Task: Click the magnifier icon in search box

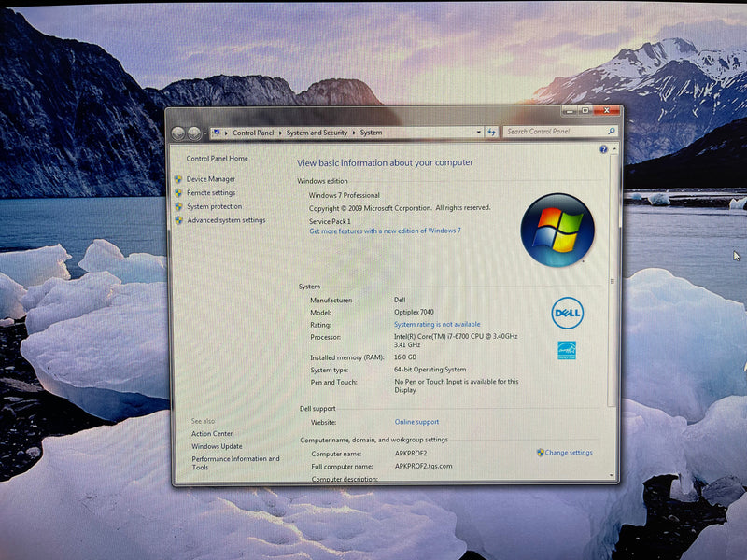Action: [x=611, y=132]
